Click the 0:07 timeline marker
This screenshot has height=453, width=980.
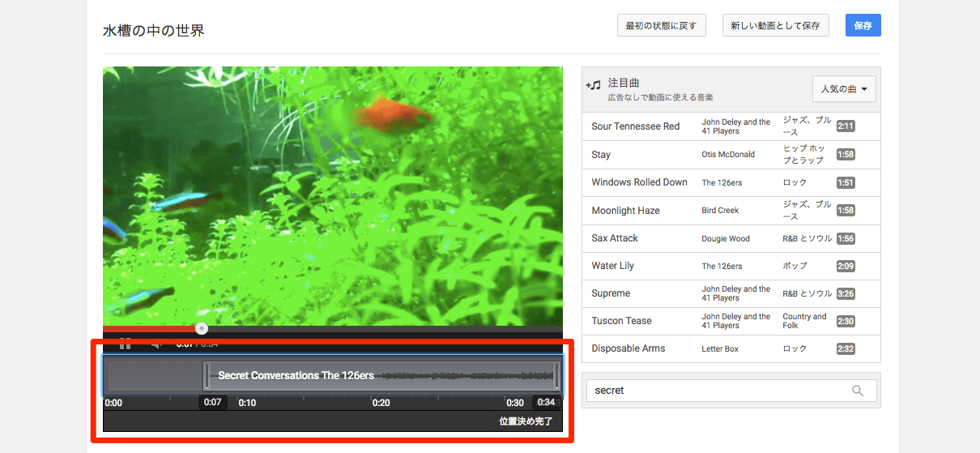(x=213, y=403)
